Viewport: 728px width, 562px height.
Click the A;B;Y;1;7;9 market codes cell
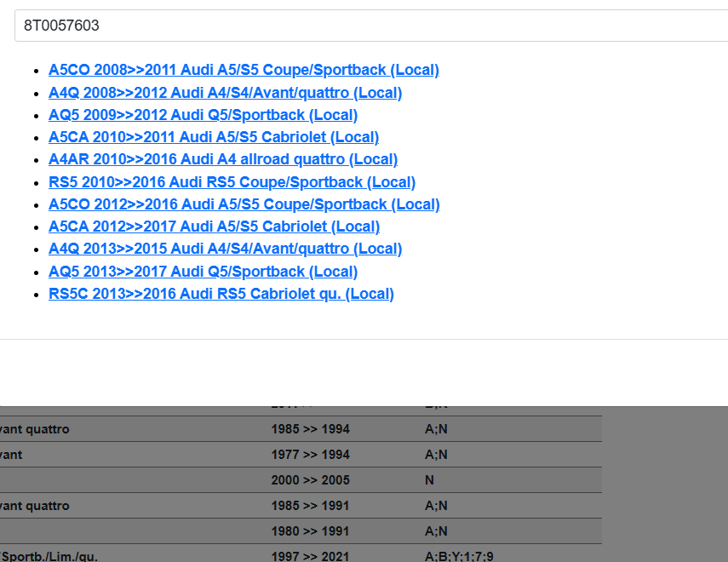point(458,556)
